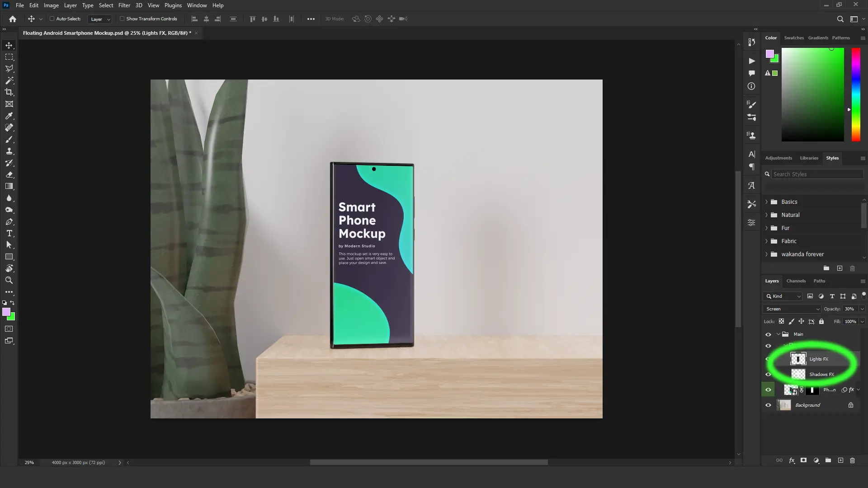Screen dimensions: 868x488
Task: Select the Horizontal Type tool
Action: tap(9, 233)
